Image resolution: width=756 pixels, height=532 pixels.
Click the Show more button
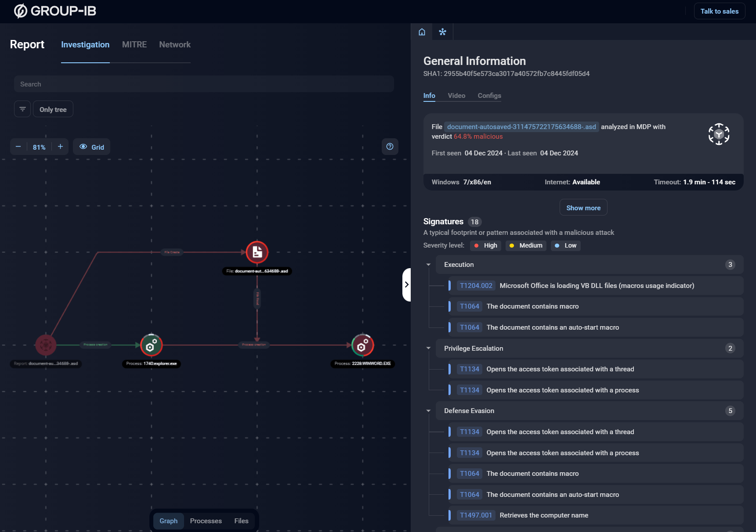(583, 207)
